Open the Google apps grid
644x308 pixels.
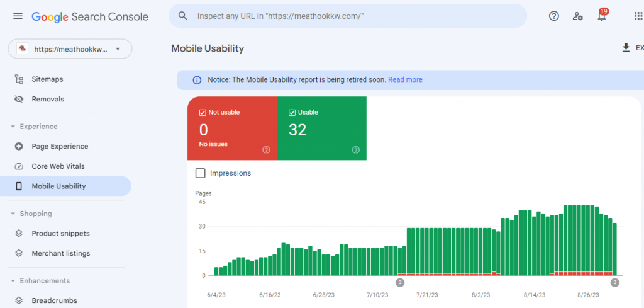(x=638, y=16)
